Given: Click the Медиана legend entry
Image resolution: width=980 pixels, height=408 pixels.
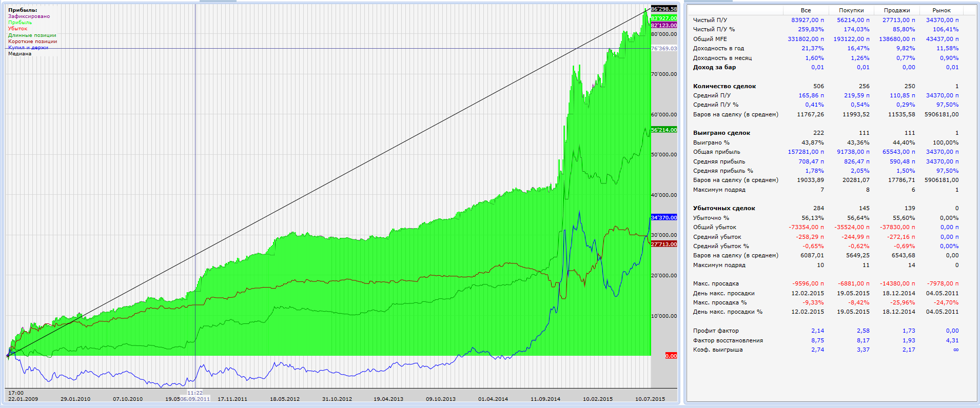Looking at the screenshot, I should tap(19, 54).
